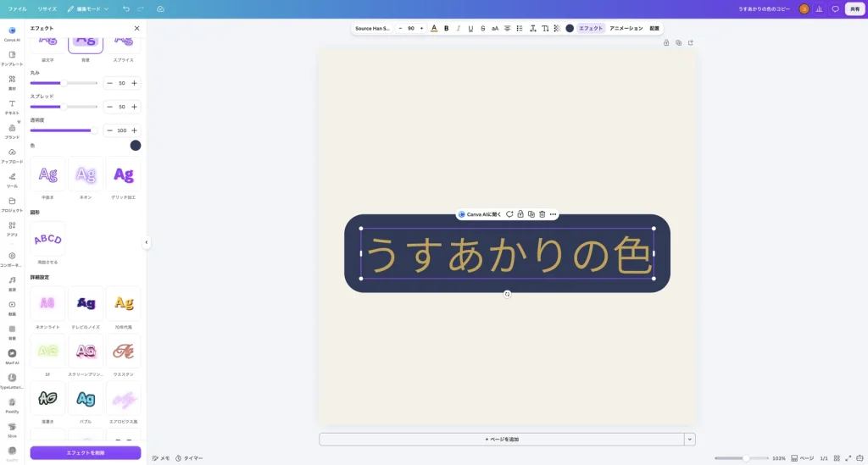Toggle the page lock icon above canvas

click(x=666, y=42)
